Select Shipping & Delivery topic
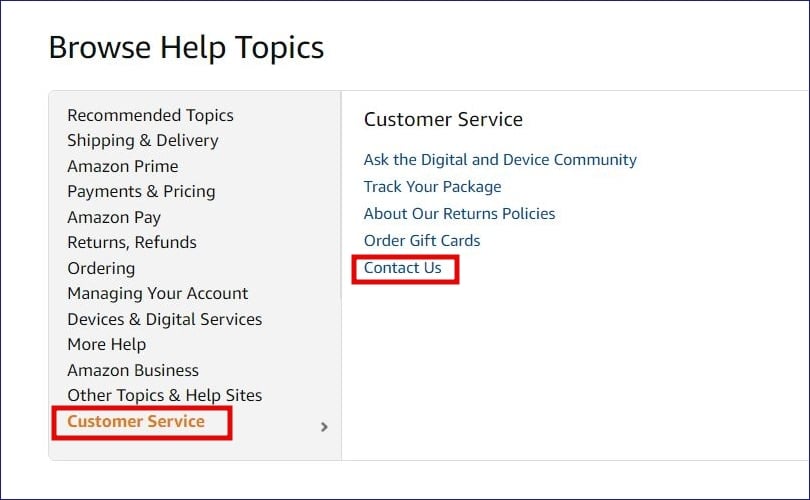Viewport: 810px width, 500px height. coord(143,140)
